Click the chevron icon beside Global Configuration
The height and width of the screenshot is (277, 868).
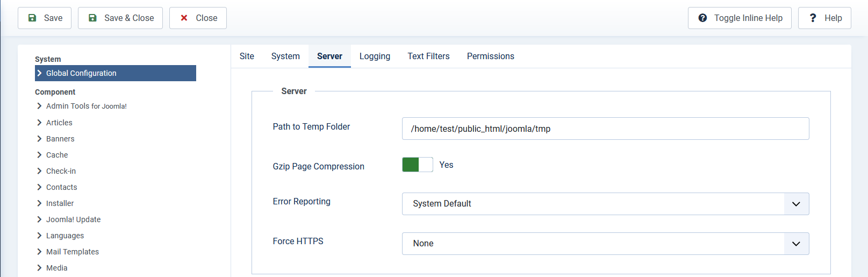click(x=39, y=73)
